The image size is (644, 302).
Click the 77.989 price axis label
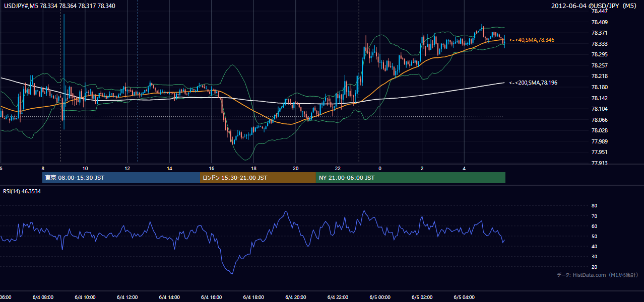coord(600,141)
